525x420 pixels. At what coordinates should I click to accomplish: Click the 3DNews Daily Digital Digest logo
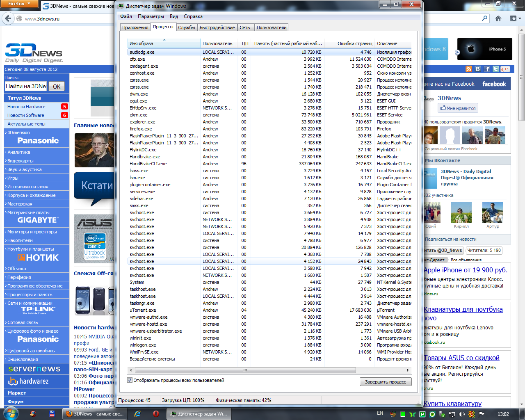coord(34,53)
